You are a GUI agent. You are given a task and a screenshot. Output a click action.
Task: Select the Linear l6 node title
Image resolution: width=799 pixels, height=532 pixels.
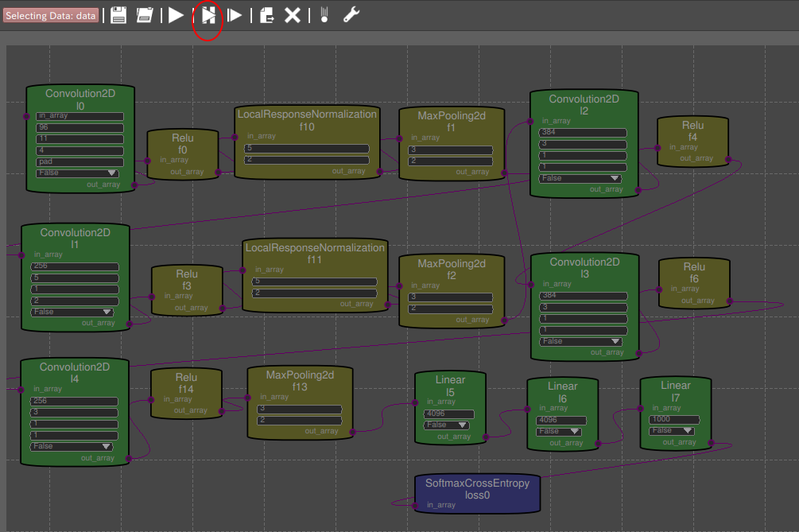pyautogui.click(x=563, y=392)
